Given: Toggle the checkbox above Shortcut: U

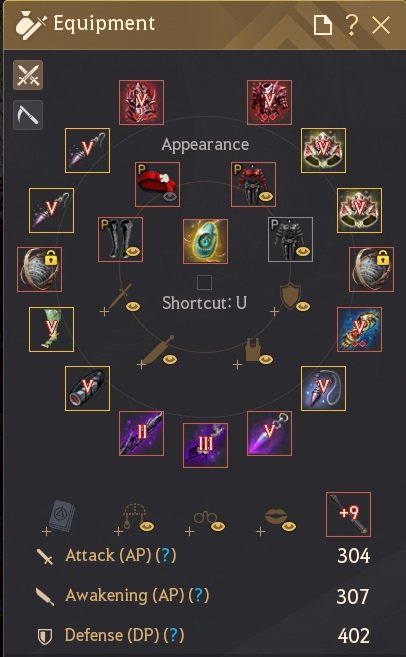Looking at the screenshot, I should pos(204,282).
